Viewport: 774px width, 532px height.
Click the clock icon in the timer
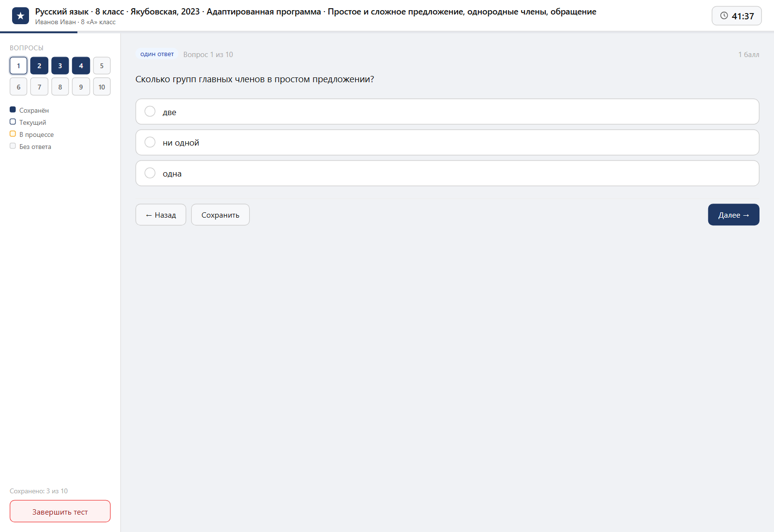[724, 15]
